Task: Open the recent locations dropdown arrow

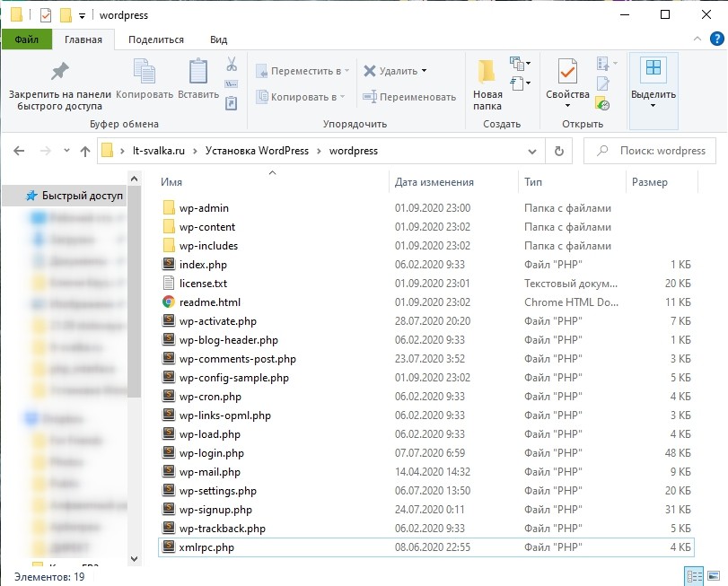Action: pyautogui.click(x=66, y=151)
